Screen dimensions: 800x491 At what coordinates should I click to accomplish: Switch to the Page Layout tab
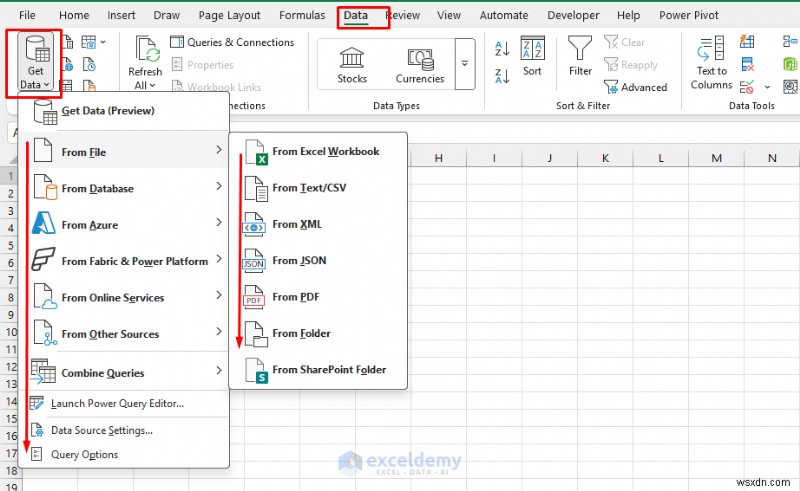point(230,15)
